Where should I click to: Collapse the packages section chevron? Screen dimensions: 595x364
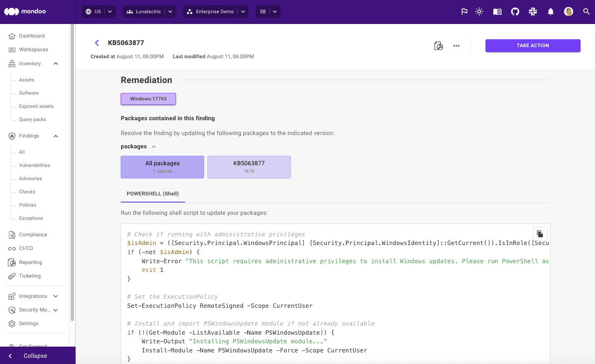pos(153,146)
